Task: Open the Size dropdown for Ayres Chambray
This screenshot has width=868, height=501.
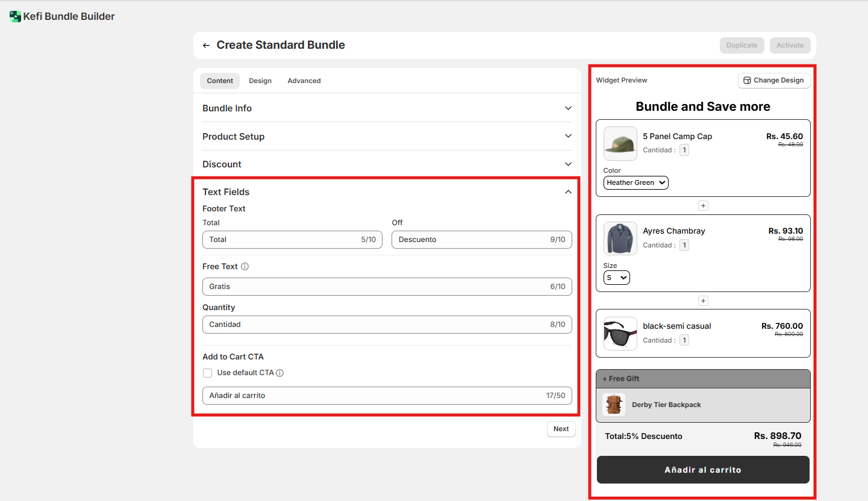Action: pos(616,278)
